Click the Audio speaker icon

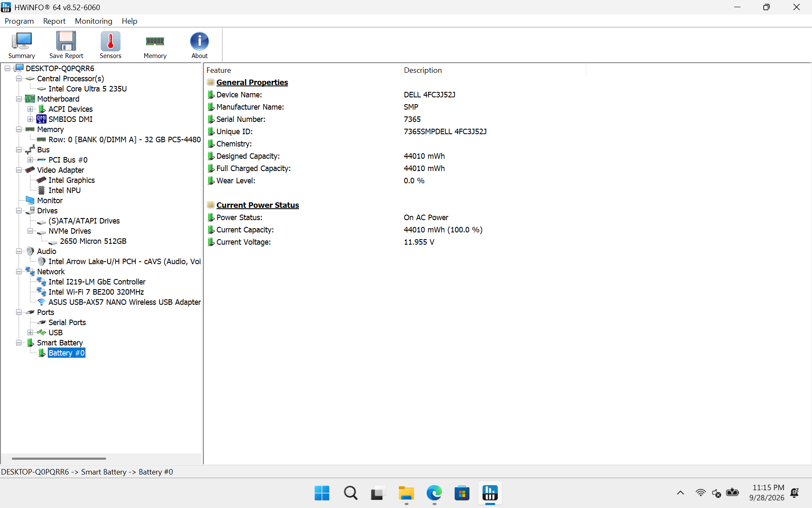[30, 251]
